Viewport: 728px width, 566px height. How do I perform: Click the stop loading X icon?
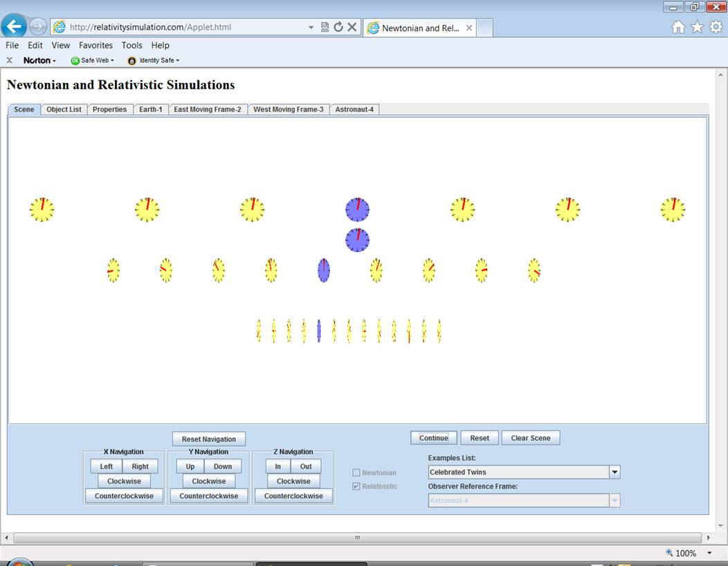click(x=352, y=27)
